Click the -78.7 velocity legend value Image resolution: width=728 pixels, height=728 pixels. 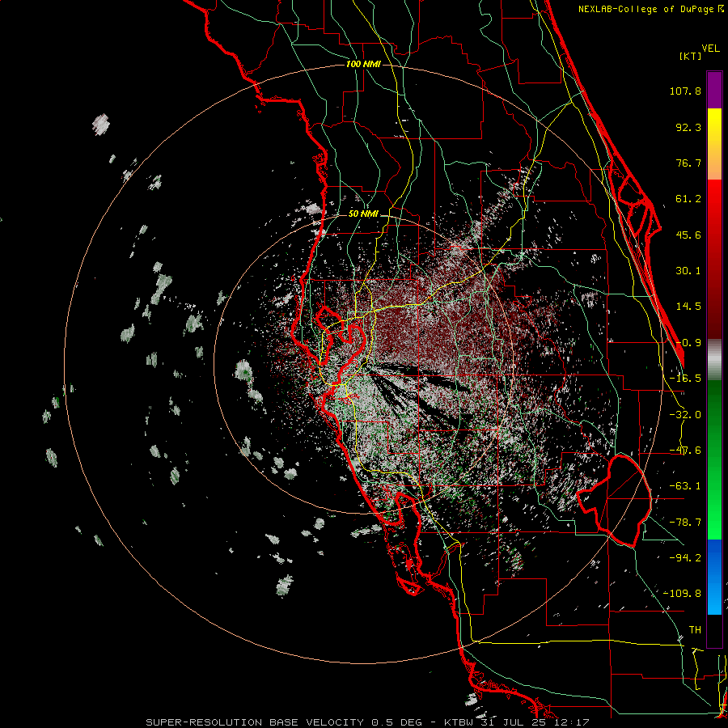685,523
